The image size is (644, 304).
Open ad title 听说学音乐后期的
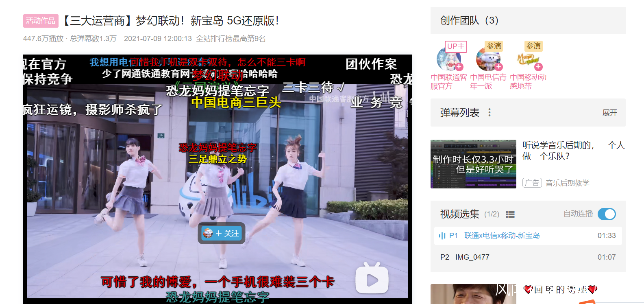[574, 151]
